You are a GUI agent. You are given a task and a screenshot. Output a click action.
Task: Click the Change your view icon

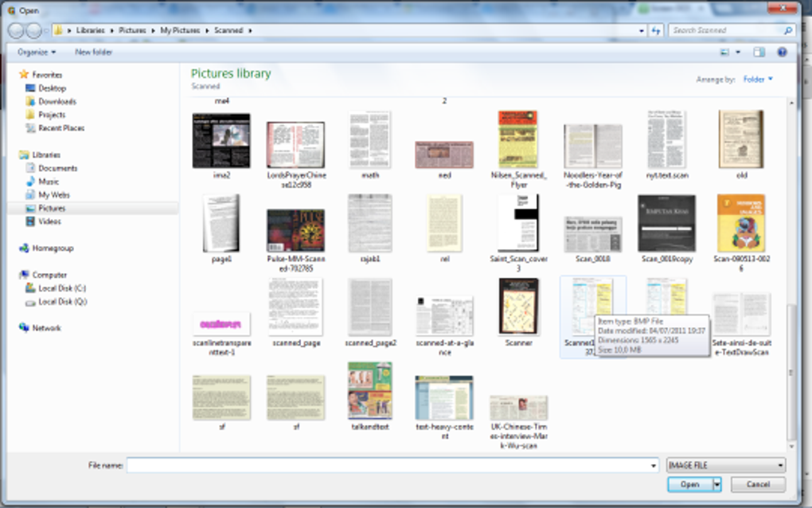tap(725, 52)
